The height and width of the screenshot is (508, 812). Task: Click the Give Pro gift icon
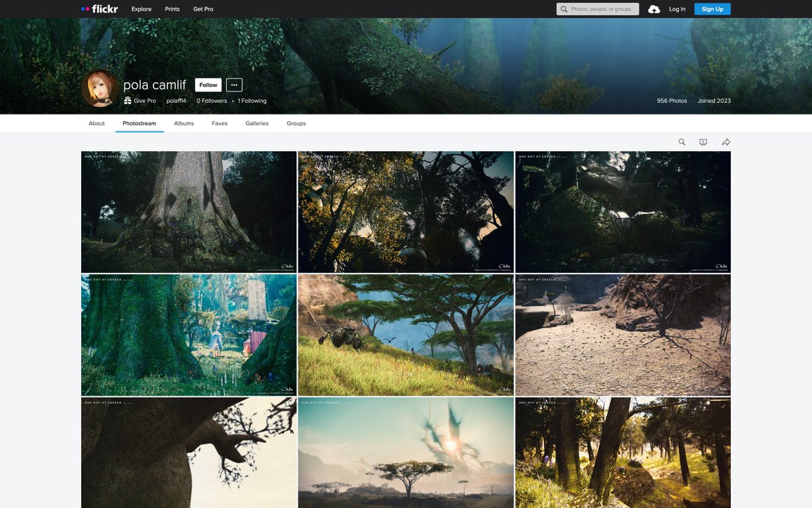[x=128, y=100]
